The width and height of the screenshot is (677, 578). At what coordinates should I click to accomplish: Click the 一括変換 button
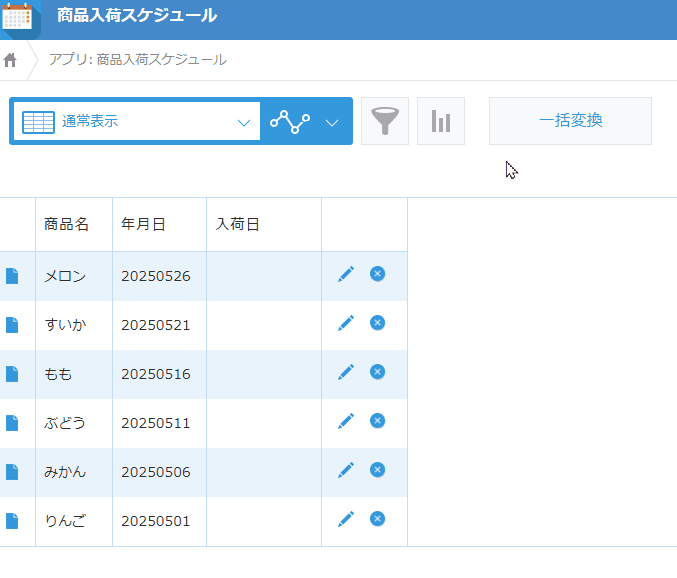[570, 121]
